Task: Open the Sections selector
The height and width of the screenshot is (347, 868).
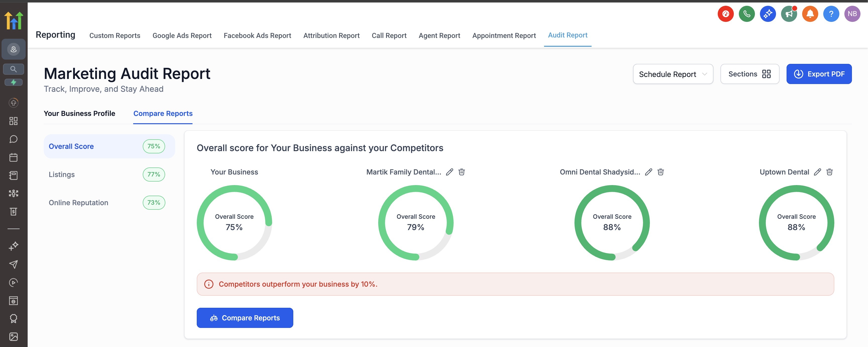Action: 749,74
